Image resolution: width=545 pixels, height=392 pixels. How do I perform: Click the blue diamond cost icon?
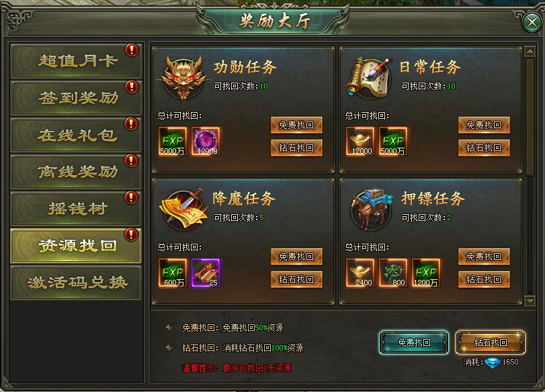(x=493, y=363)
